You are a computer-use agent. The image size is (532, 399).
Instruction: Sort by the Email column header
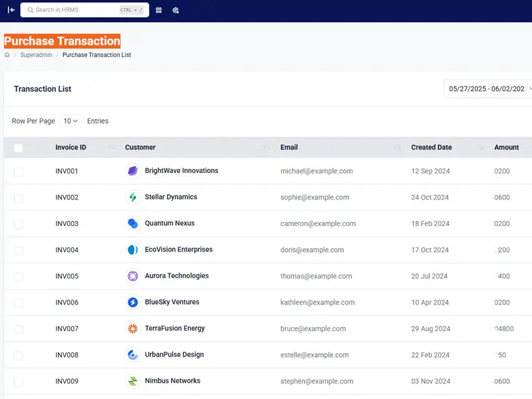click(289, 148)
